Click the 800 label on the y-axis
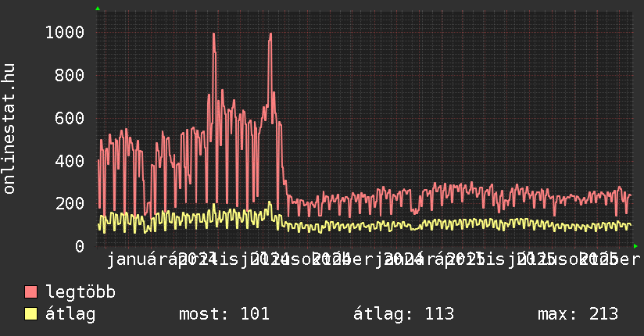Image resolution: width=644 pixels, height=336 pixels. (x=70, y=76)
